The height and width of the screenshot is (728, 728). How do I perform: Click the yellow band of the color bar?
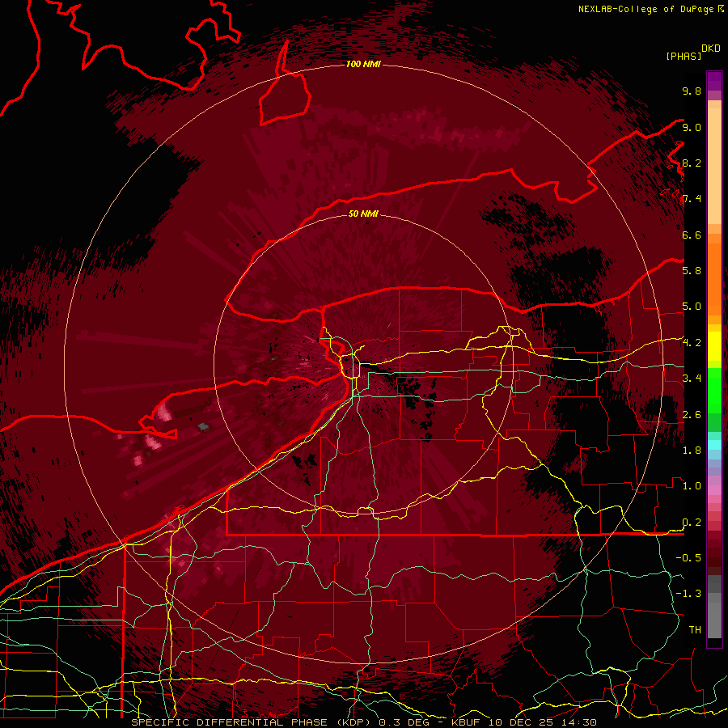tap(714, 346)
